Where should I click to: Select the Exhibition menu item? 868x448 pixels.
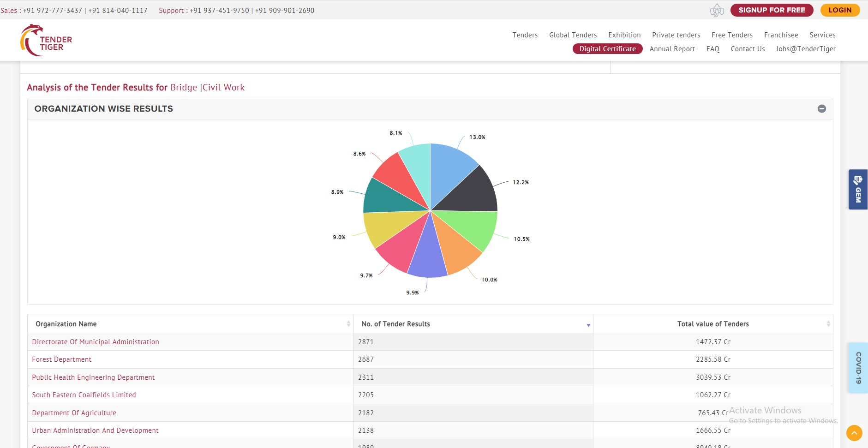coord(624,35)
